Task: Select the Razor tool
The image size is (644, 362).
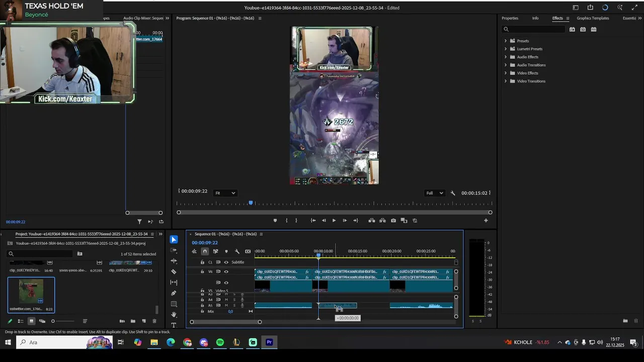Action: tap(174, 271)
